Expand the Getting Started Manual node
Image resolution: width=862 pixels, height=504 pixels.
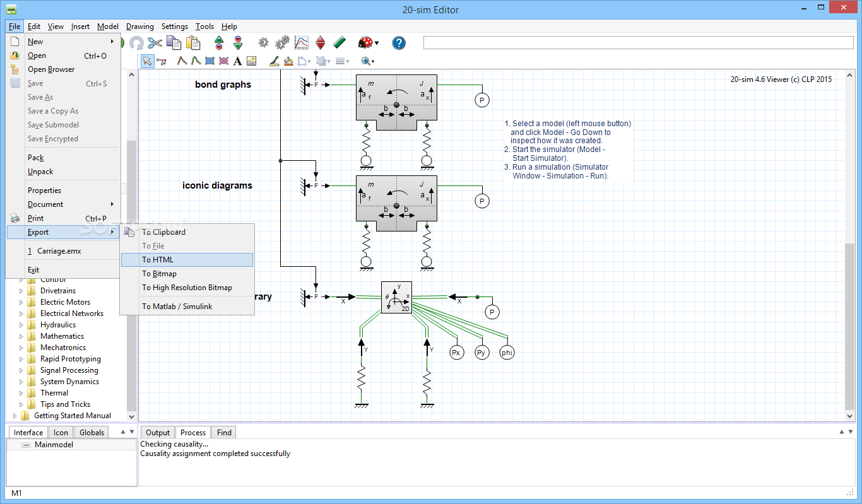click(x=15, y=416)
